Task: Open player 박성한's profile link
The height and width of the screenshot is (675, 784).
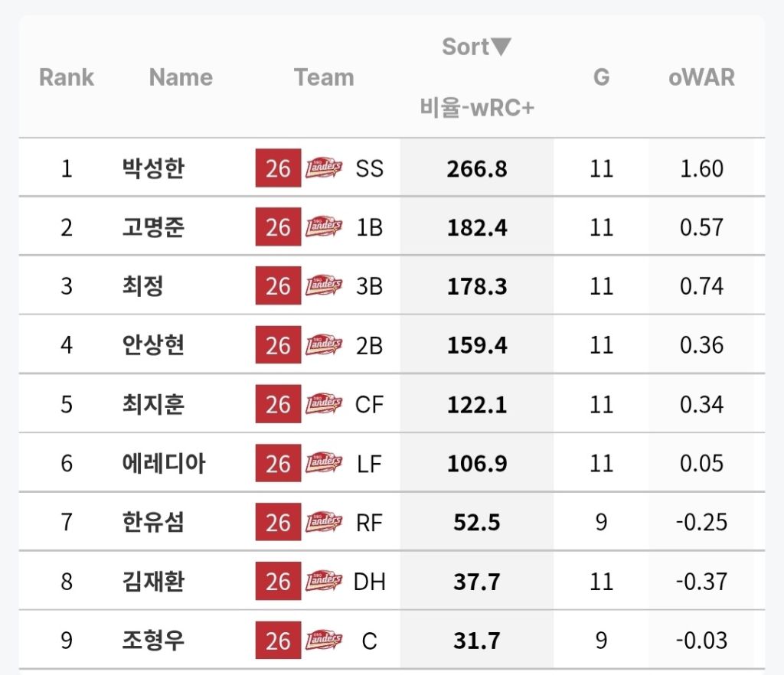Action: pos(153,168)
